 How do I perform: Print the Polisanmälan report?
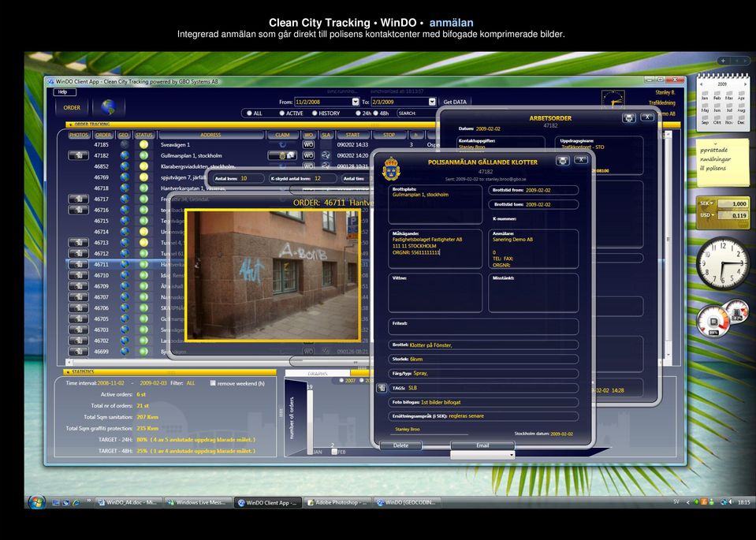(563, 161)
